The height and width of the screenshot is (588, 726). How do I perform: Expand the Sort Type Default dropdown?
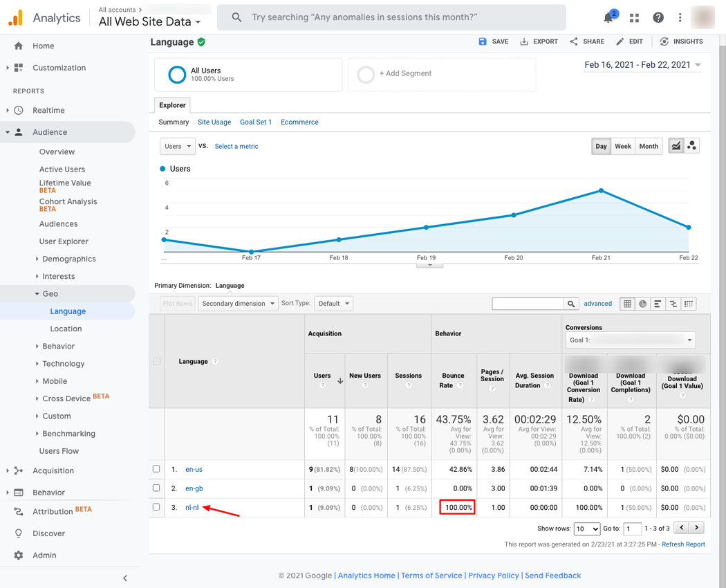(334, 303)
